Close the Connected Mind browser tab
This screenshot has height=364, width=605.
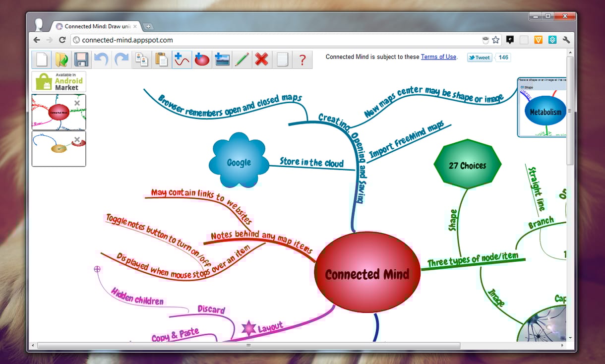point(135,26)
